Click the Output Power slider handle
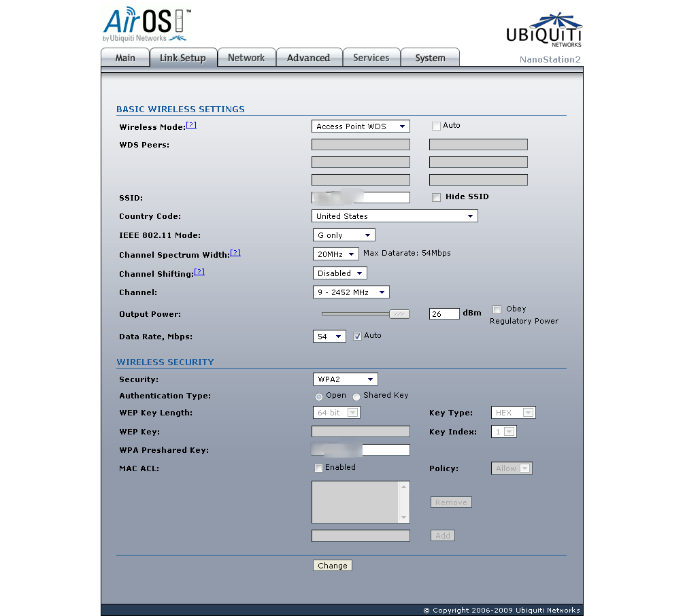 tap(399, 314)
